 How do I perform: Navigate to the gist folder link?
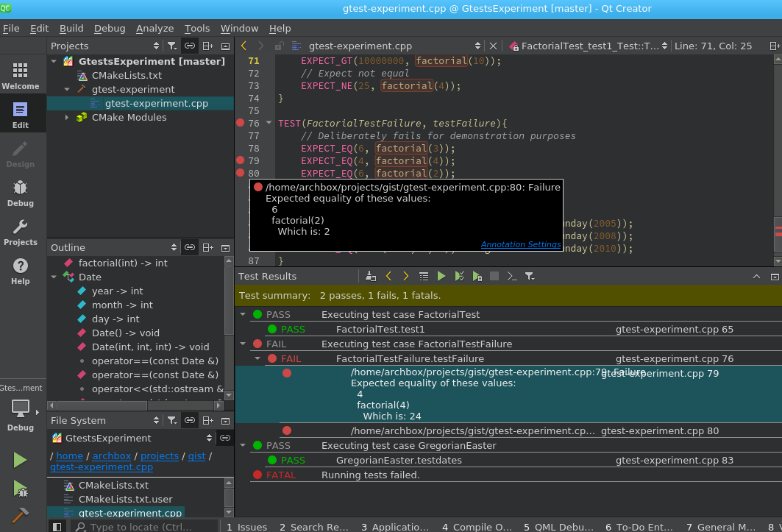click(196, 455)
